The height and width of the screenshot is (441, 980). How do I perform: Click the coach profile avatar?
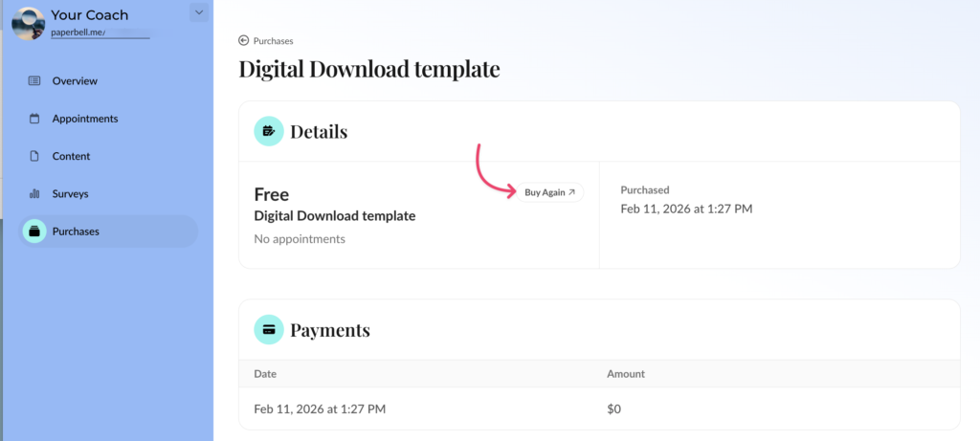click(x=28, y=22)
